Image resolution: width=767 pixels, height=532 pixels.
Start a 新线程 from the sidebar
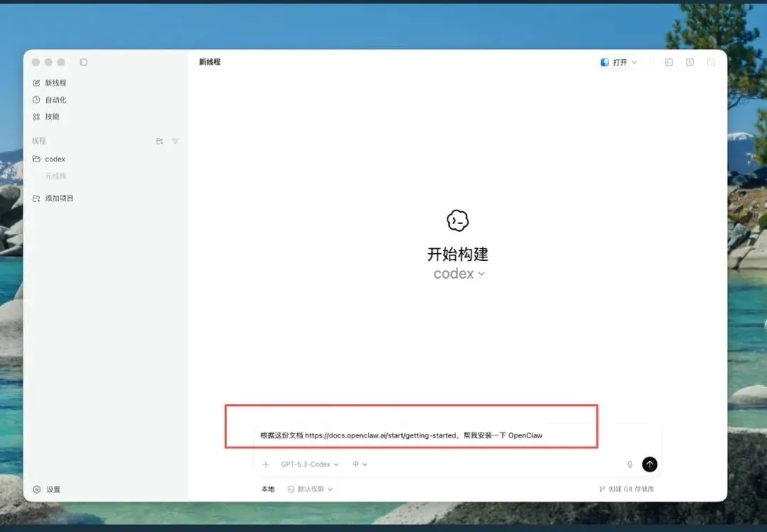49,83
